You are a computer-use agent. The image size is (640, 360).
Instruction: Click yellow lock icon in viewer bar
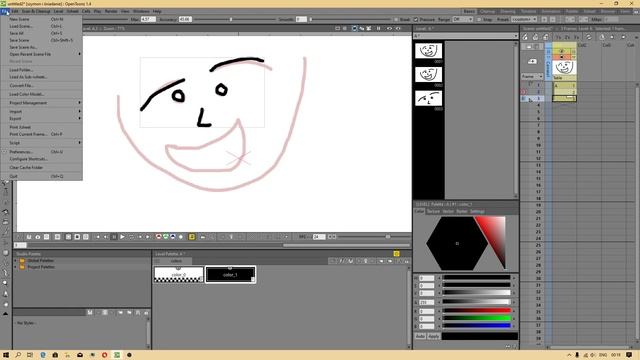(x=192, y=237)
